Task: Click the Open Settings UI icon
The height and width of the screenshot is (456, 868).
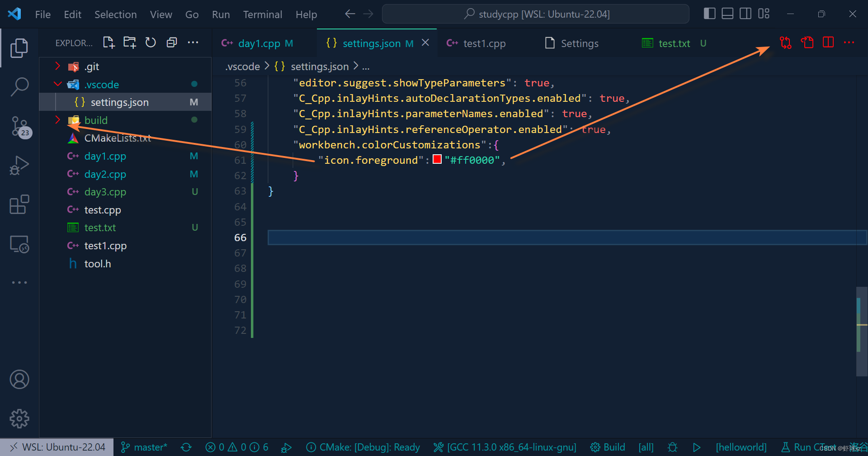Action: (807, 43)
